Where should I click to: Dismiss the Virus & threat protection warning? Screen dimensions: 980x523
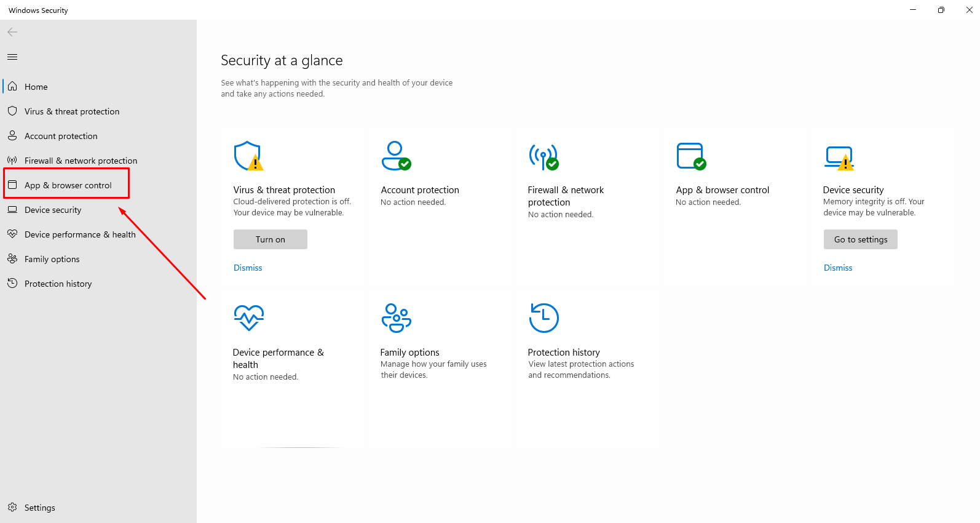[248, 268]
